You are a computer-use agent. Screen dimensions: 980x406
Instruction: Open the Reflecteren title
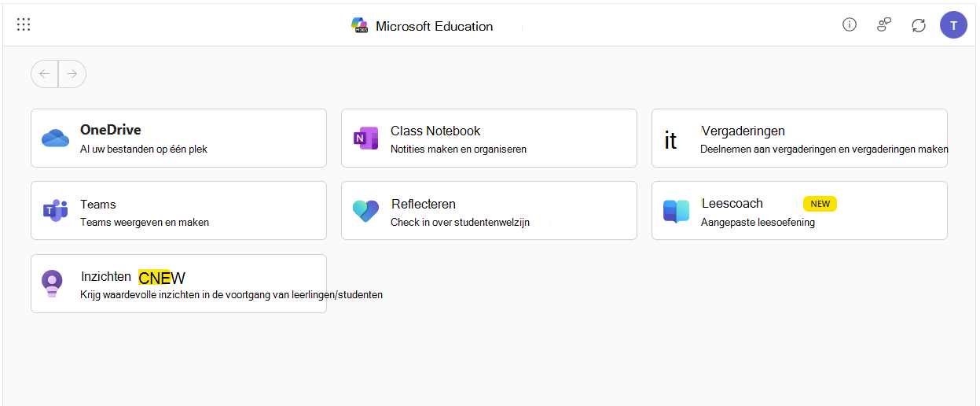(424, 204)
